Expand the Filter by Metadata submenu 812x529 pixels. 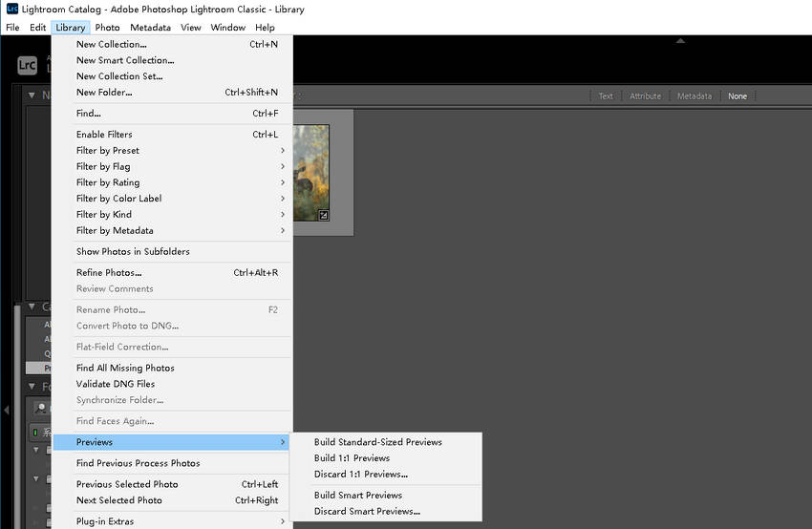(173, 231)
